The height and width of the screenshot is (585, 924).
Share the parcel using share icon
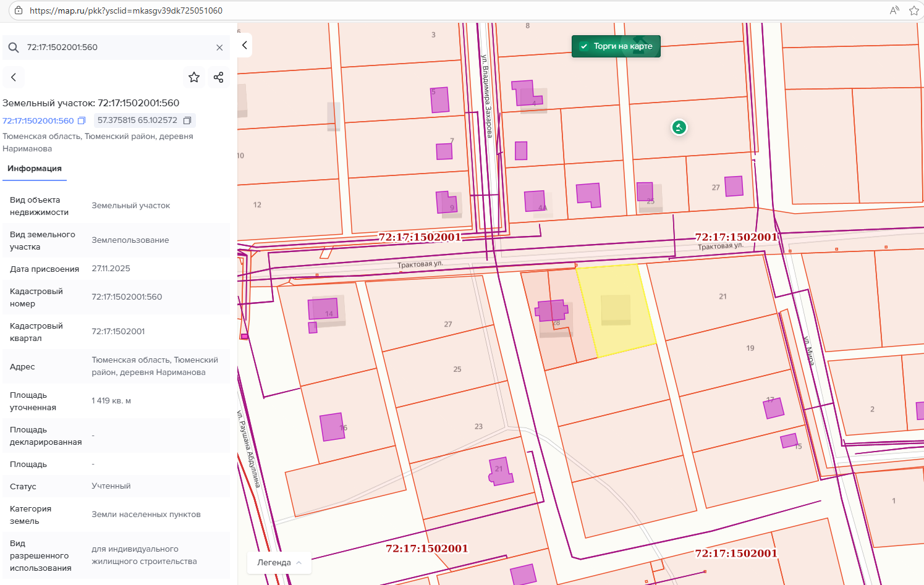[x=218, y=77]
